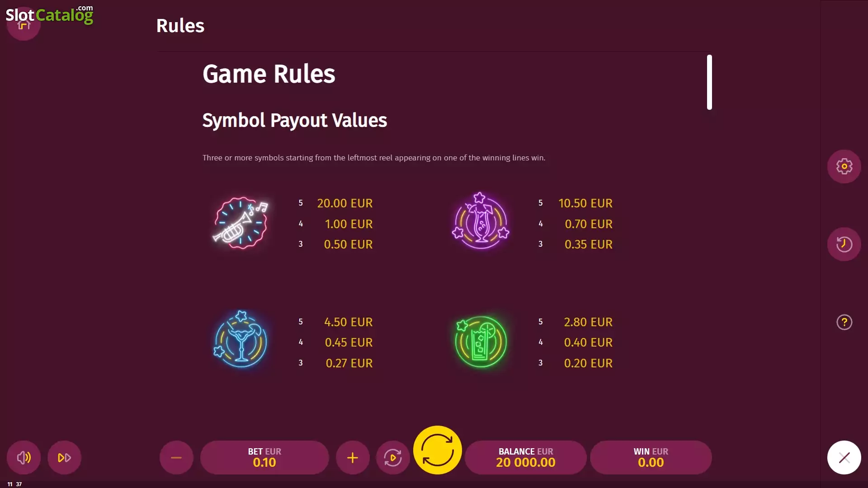Select the blue martini glass symbol
Image resolution: width=868 pixels, height=488 pixels.
(241, 339)
